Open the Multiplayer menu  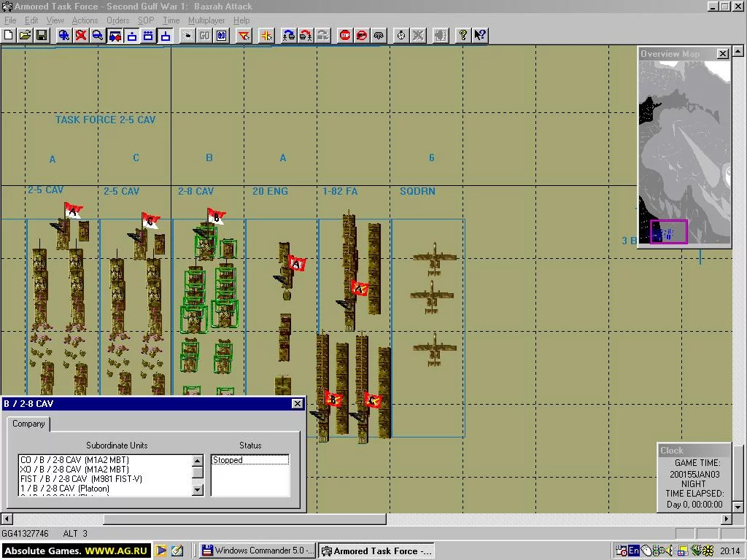pyautogui.click(x=206, y=20)
